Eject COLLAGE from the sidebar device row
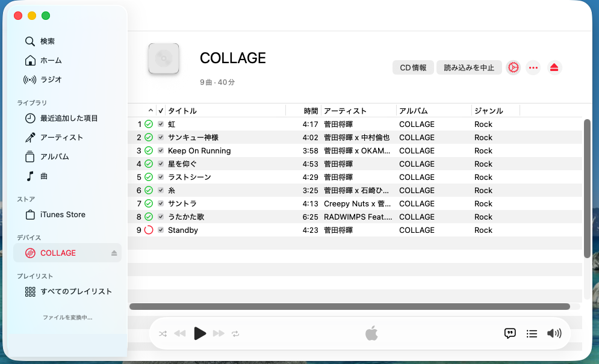 (114, 253)
